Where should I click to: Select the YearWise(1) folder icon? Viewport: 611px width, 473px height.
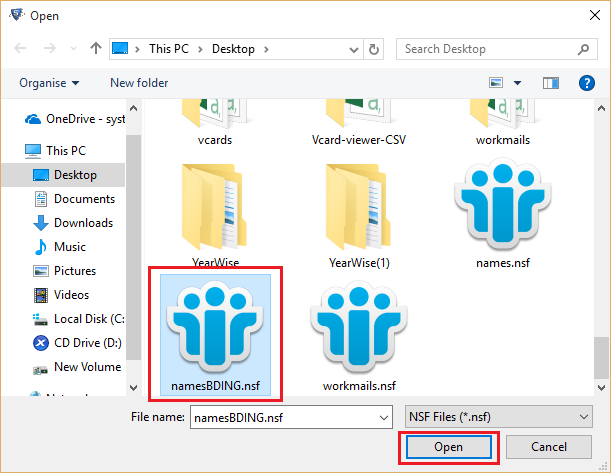[x=359, y=207]
